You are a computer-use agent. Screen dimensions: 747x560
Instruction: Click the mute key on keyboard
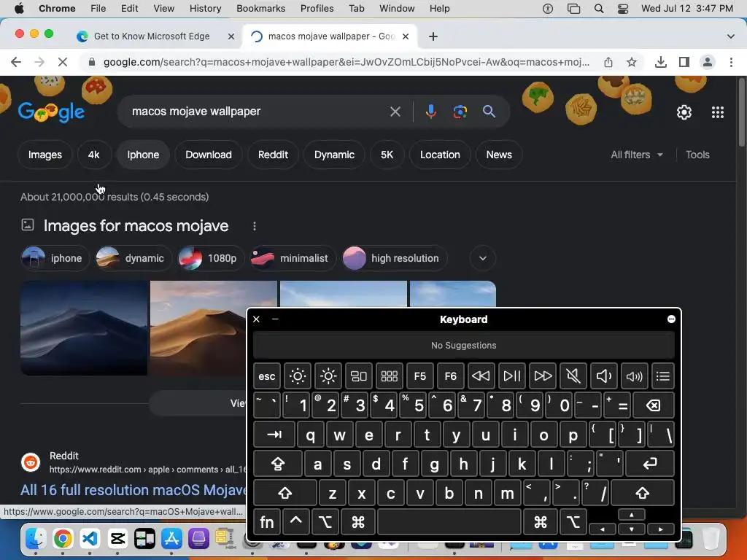[x=573, y=376]
